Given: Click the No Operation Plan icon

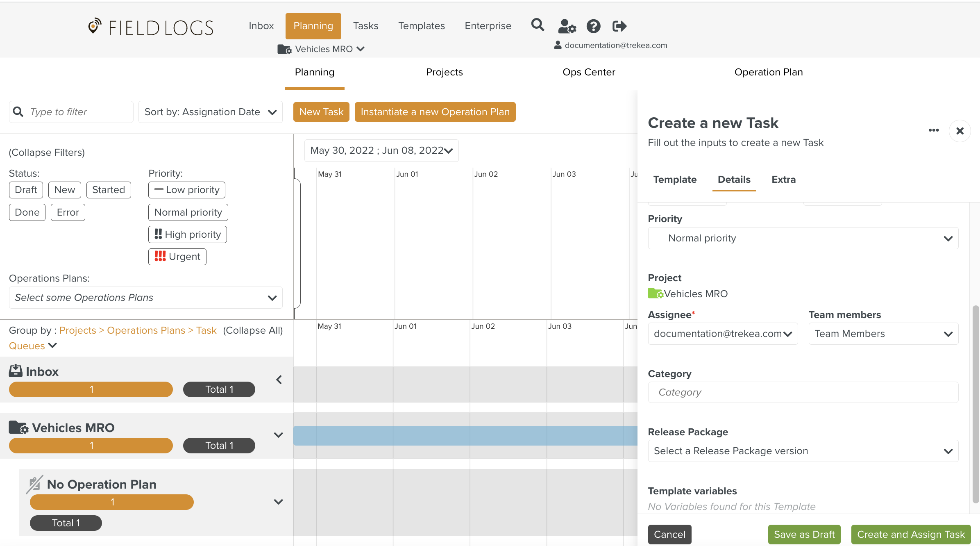Looking at the screenshot, I should tap(34, 484).
